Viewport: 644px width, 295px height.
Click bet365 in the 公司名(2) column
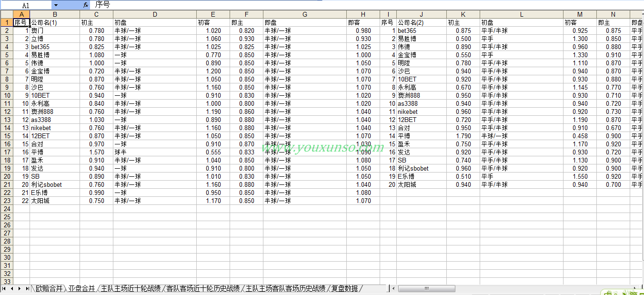422,31
